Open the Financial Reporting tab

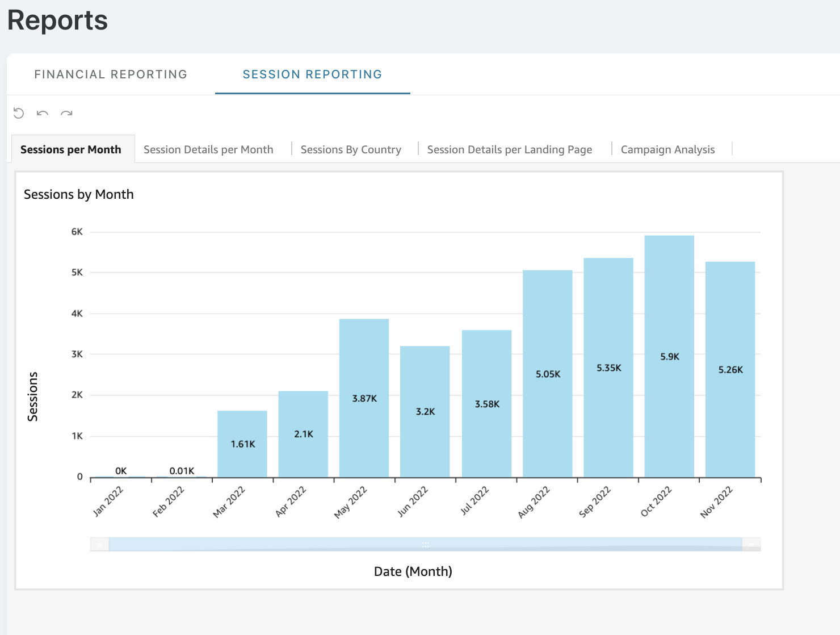point(111,74)
